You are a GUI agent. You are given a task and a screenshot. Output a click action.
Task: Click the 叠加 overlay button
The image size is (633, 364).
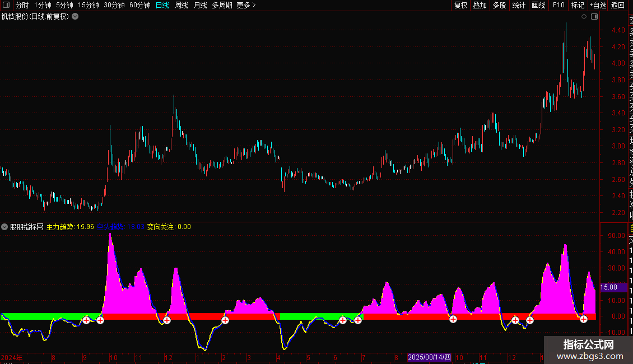(480, 5)
